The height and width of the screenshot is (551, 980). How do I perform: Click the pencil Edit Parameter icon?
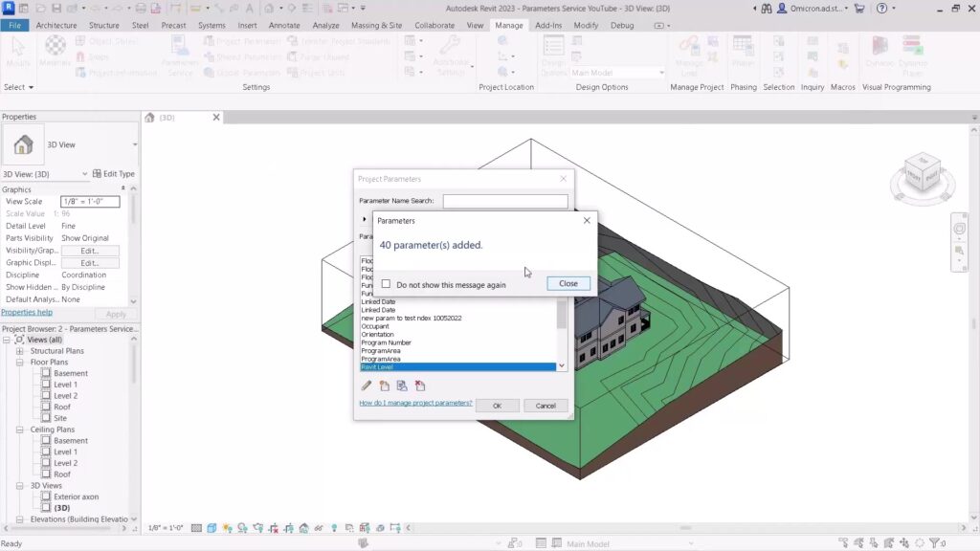pos(367,386)
